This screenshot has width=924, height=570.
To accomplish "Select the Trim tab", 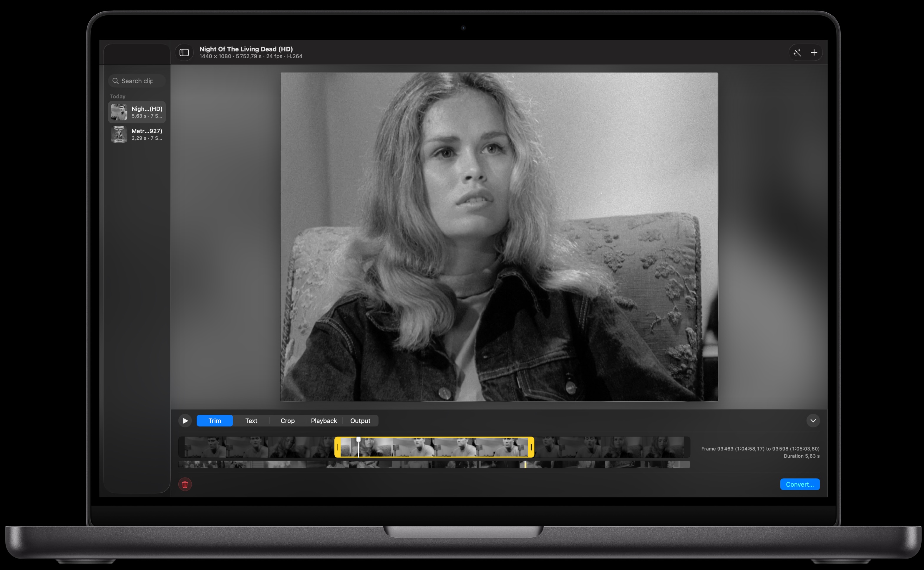I will click(x=215, y=421).
